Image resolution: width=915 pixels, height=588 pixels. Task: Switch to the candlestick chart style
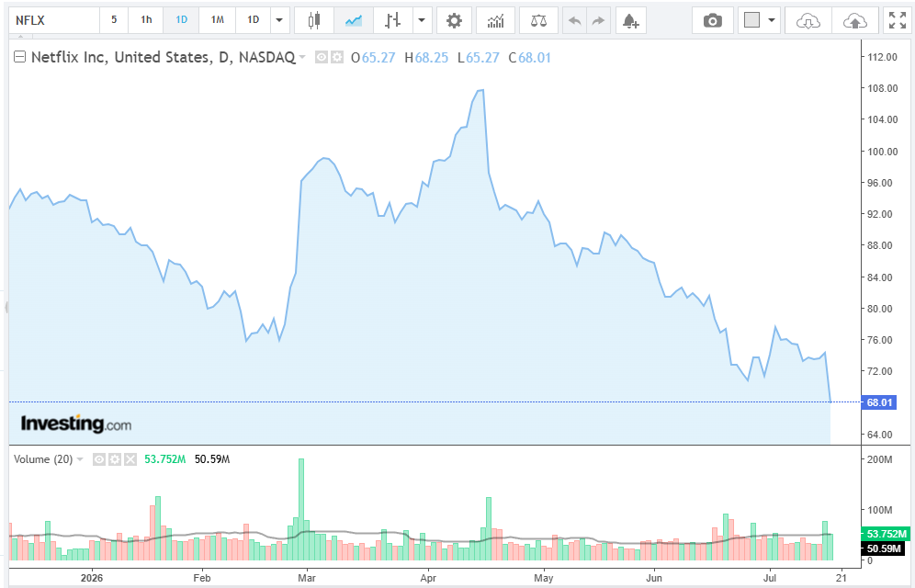pyautogui.click(x=314, y=20)
